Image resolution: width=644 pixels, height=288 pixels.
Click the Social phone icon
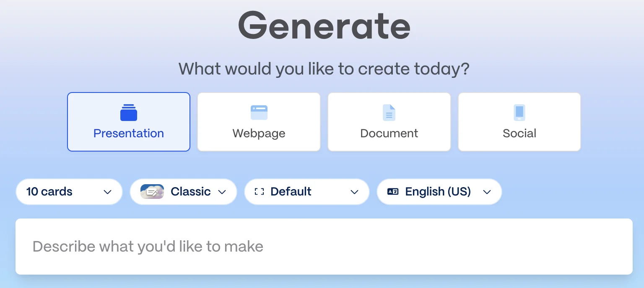click(x=519, y=113)
